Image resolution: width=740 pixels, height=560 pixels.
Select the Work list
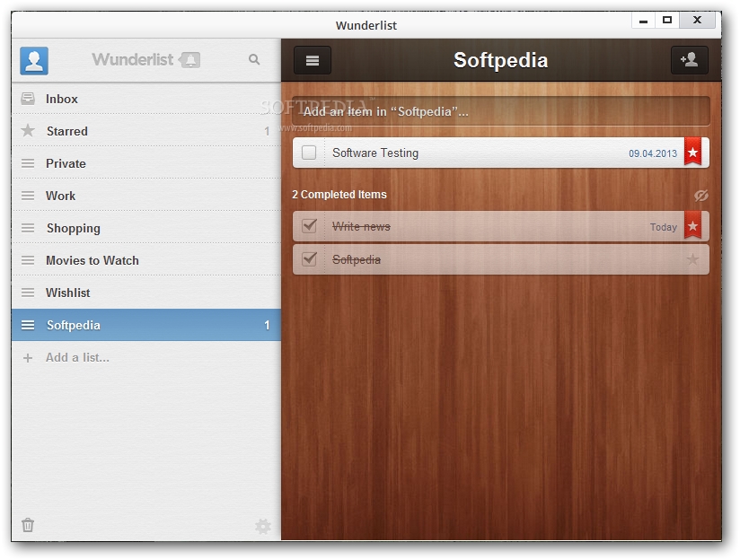pos(146,196)
